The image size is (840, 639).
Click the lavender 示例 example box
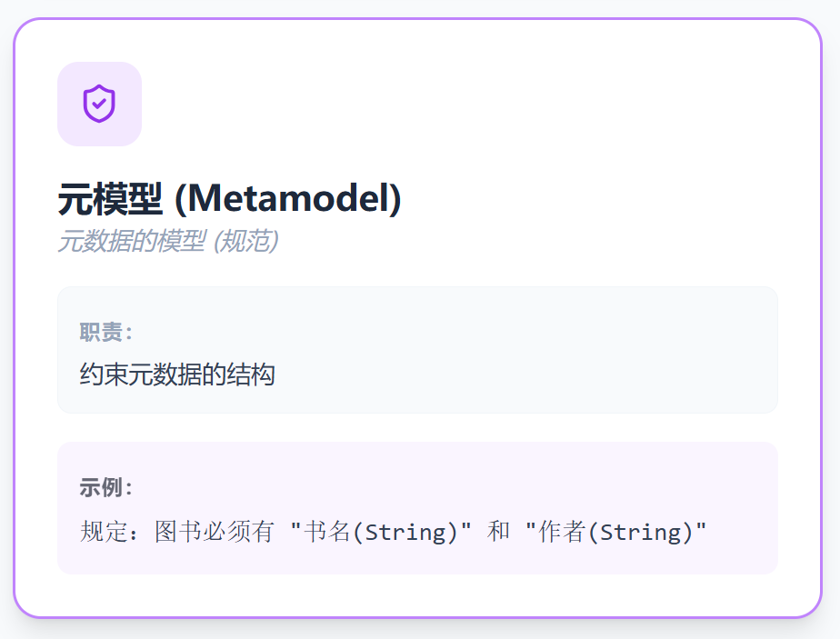point(418,508)
